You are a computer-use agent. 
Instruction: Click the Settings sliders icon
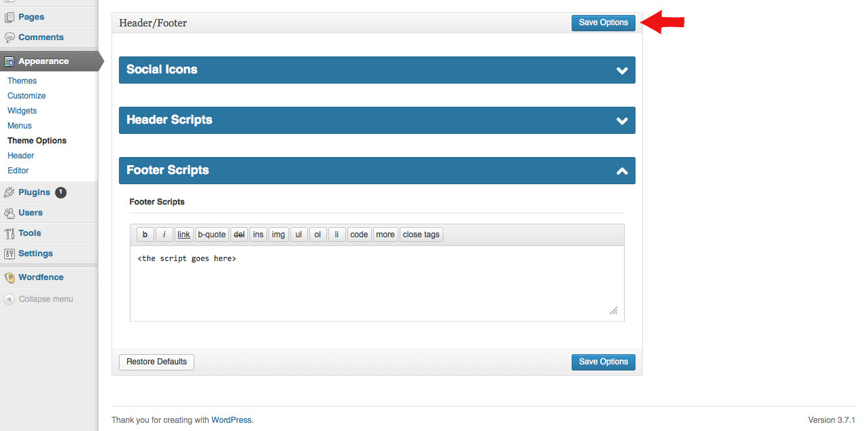tap(10, 254)
